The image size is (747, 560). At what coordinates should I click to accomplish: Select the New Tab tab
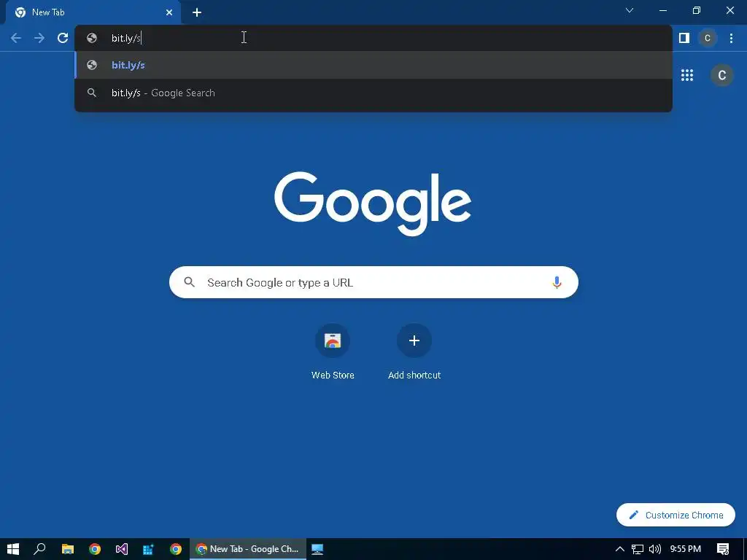pyautogui.click(x=93, y=12)
